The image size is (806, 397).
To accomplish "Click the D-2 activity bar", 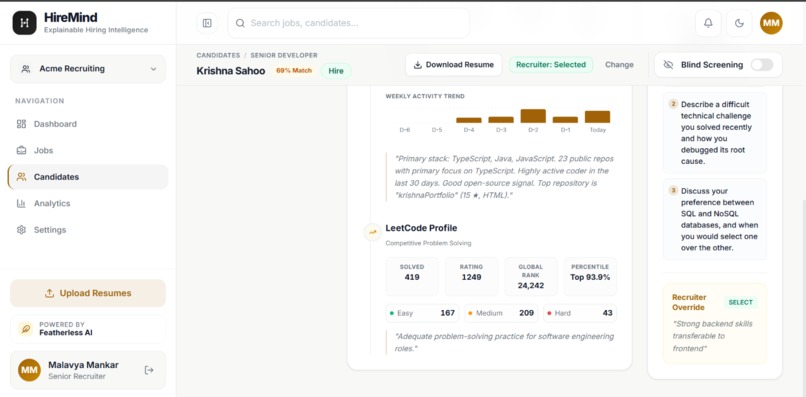I will click(x=533, y=116).
